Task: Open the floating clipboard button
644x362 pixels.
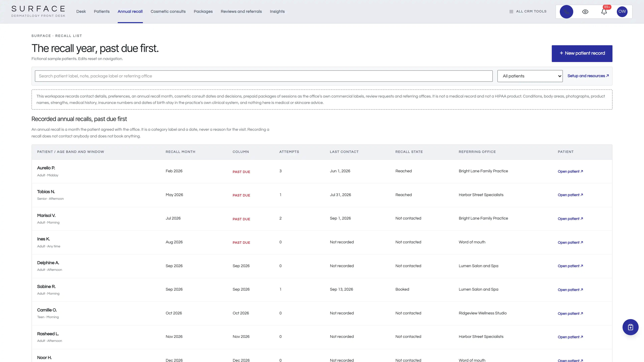Action: tap(630, 327)
